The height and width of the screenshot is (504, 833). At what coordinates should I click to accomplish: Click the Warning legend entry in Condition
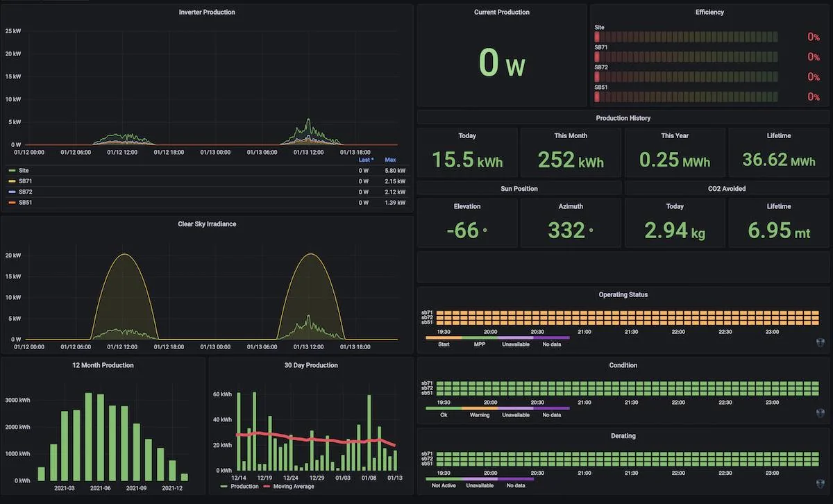[x=480, y=414]
